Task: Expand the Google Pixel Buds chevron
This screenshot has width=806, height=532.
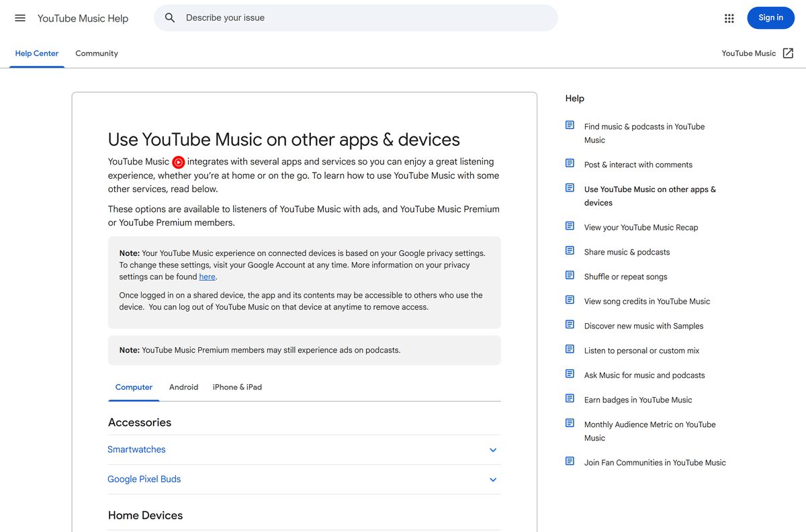Action: (x=493, y=480)
